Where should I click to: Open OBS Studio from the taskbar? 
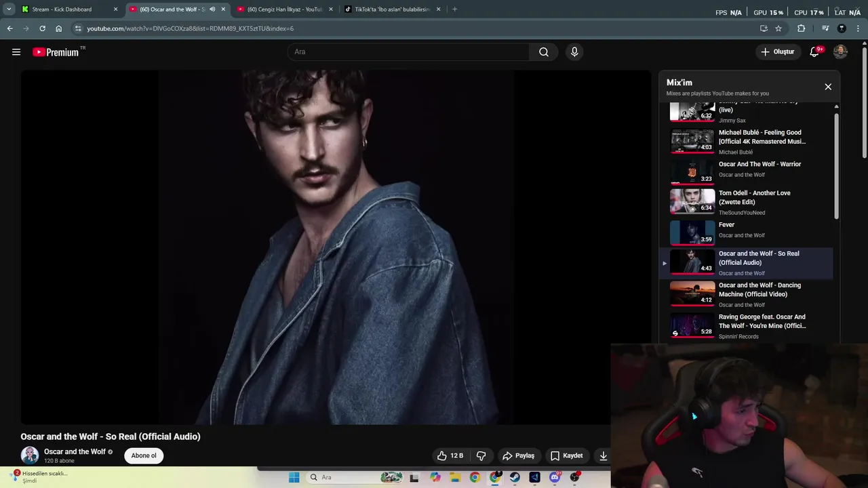(574, 477)
